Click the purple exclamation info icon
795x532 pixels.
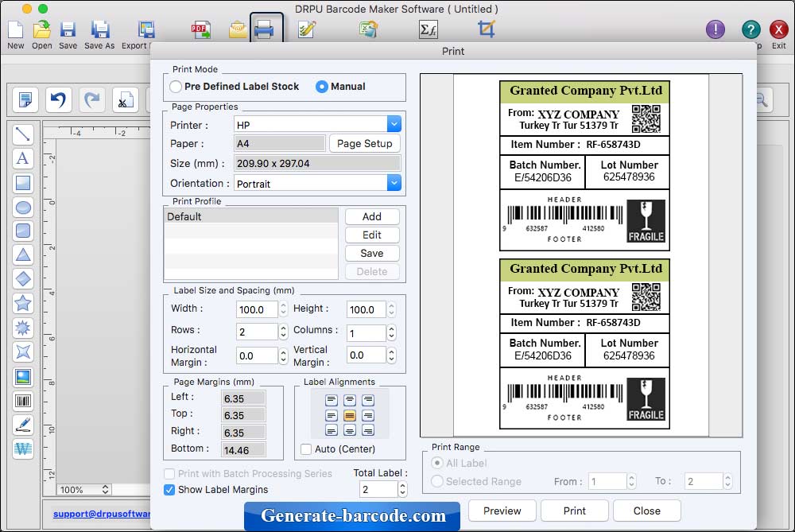coord(715,30)
